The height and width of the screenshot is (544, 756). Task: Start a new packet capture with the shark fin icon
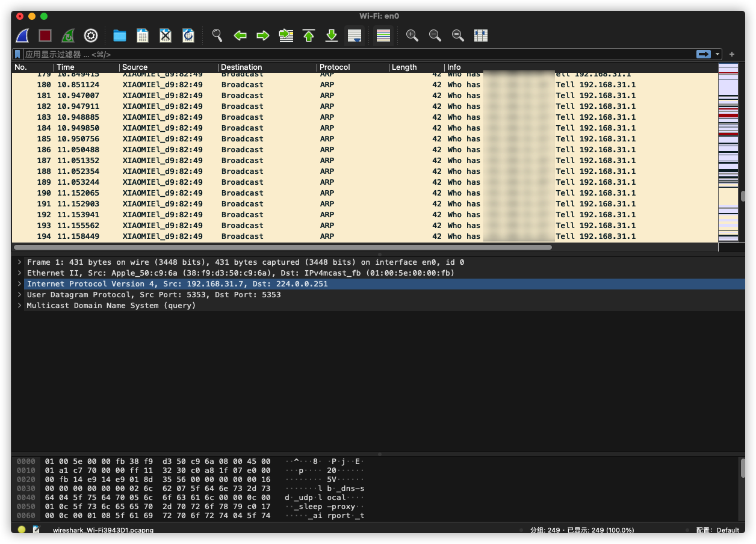[22, 36]
